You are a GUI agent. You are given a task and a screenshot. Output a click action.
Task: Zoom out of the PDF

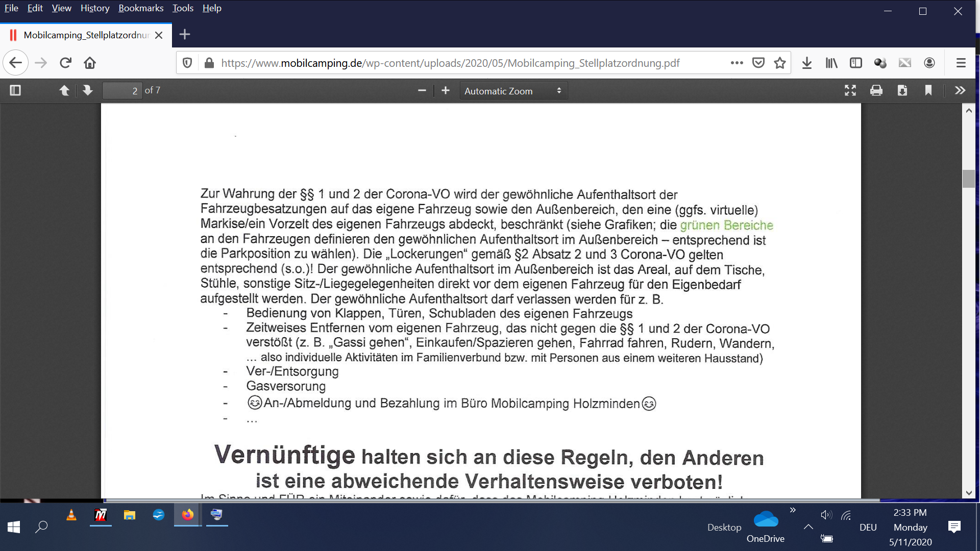422,90
